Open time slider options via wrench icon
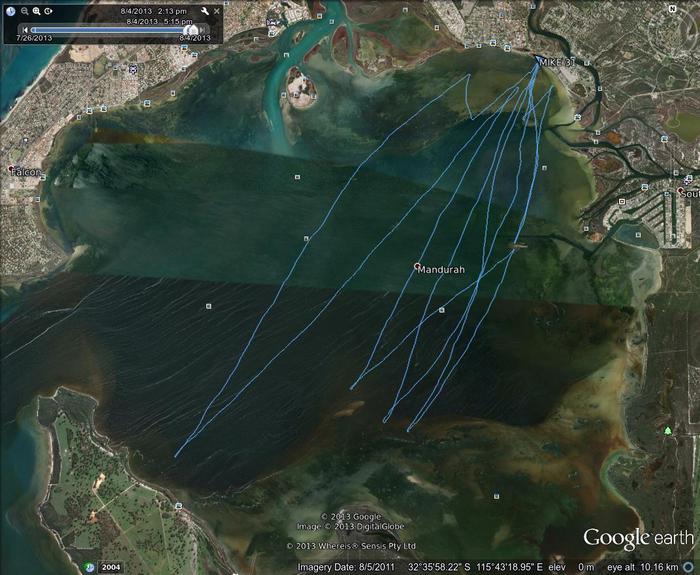This screenshot has height=575, width=700. tap(204, 10)
